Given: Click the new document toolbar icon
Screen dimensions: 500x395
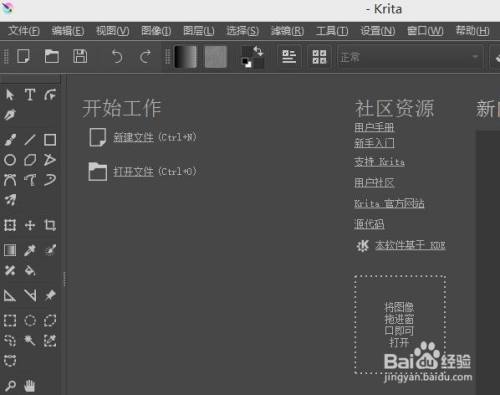Looking at the screenshot, I should pos(23,56).
